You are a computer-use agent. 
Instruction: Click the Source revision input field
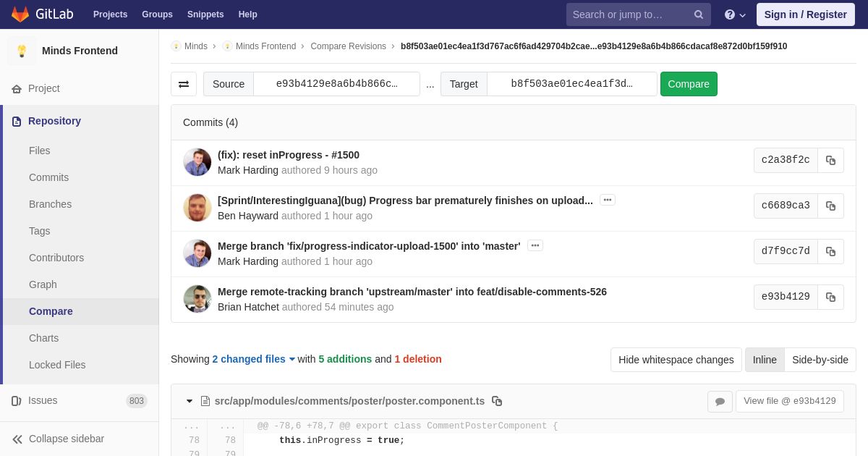coord(336,84)
